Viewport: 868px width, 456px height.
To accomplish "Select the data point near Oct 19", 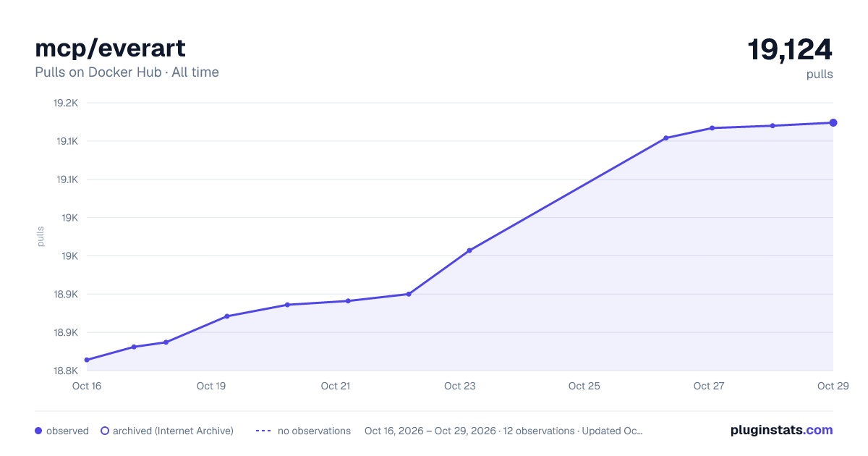I will click(x=227, y=316).
